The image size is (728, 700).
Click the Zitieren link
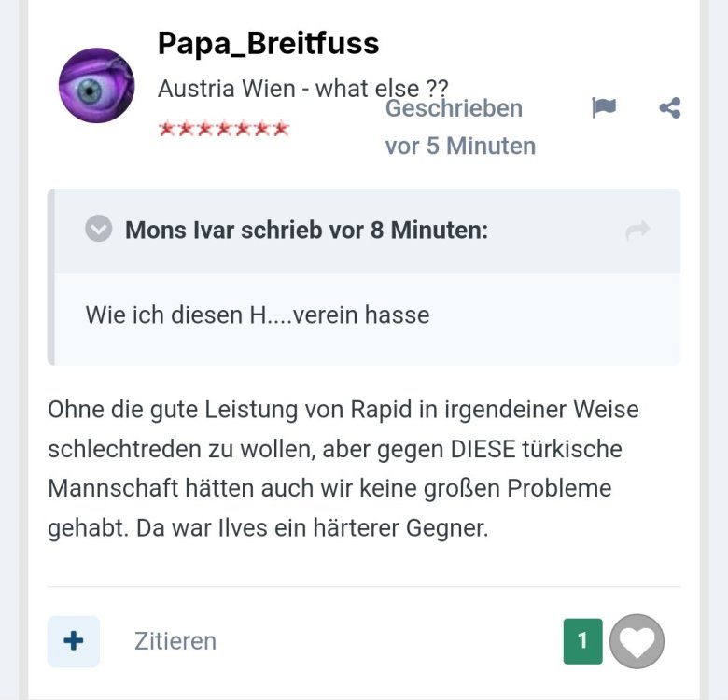click(175, 641)
